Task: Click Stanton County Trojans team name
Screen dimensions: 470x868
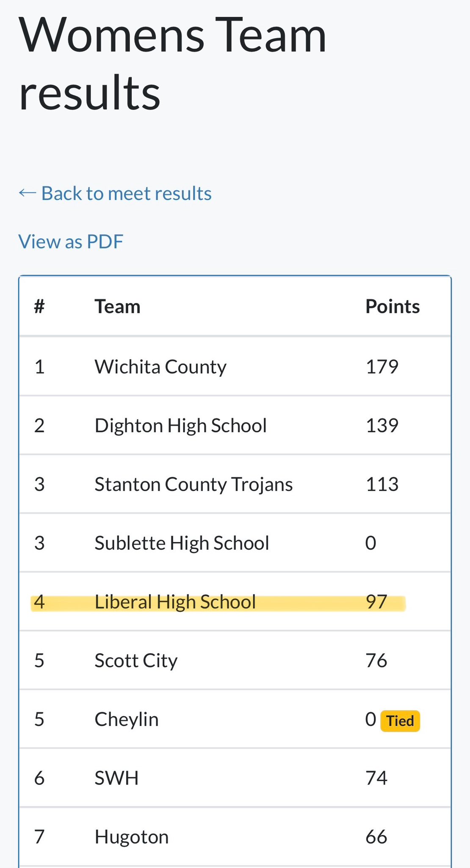Action: click(x=194, y=484)
